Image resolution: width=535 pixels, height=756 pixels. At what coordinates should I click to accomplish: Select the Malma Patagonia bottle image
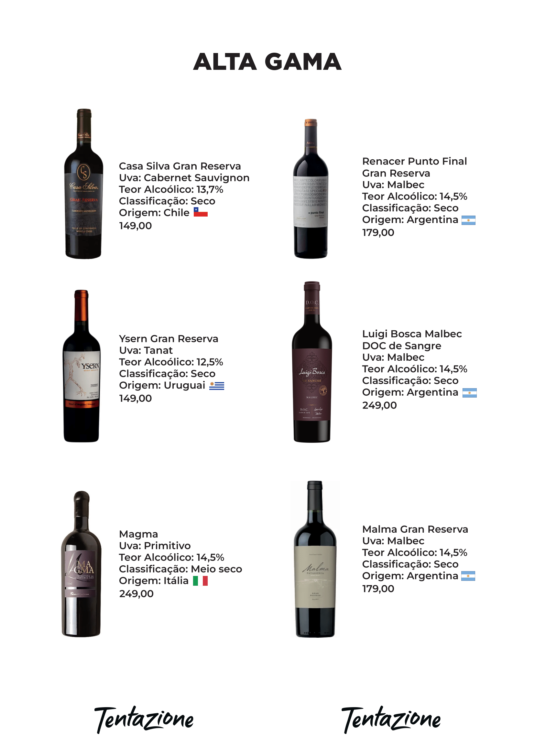click(315, 559)
